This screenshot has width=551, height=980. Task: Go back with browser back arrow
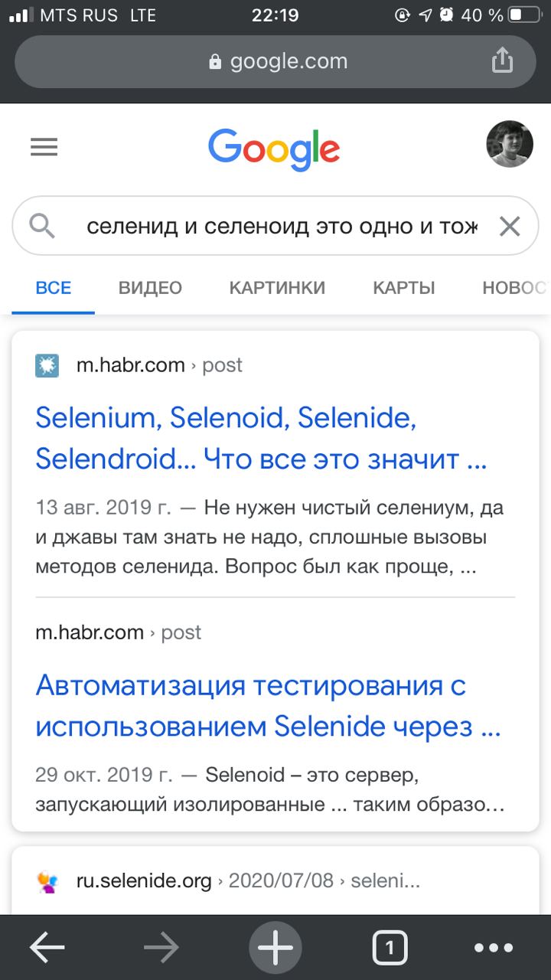point(47,949)
